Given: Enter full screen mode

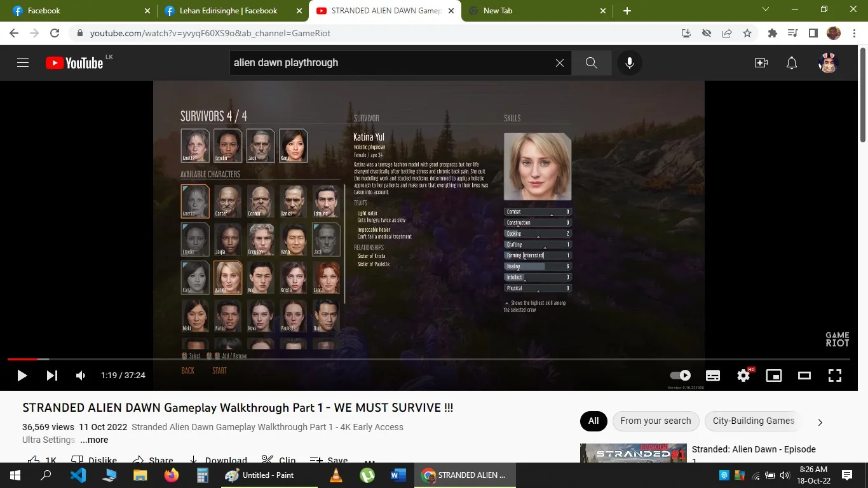Looking at the screenshot, I should tap(835, 376).
